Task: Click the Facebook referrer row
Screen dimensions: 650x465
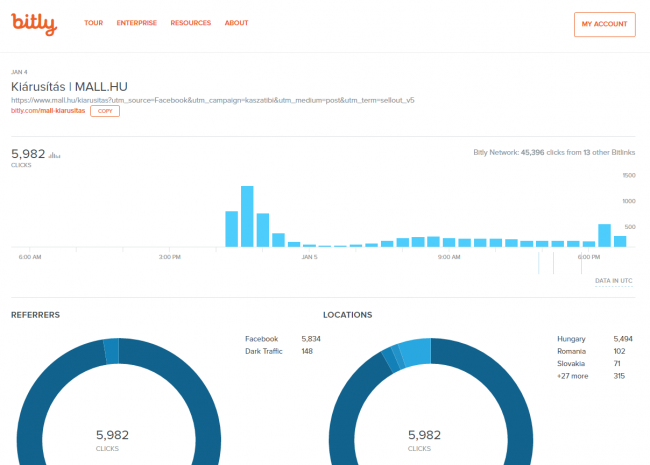Action: (283, 339)
